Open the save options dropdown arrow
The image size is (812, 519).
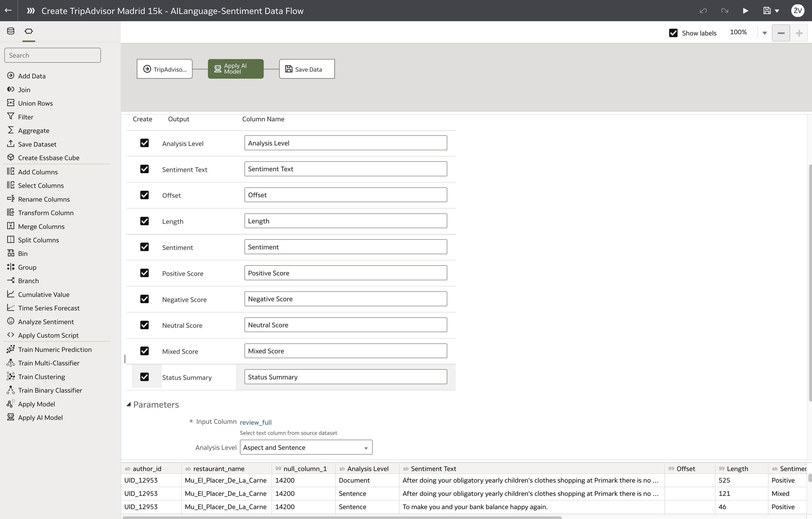coord(777,11)
